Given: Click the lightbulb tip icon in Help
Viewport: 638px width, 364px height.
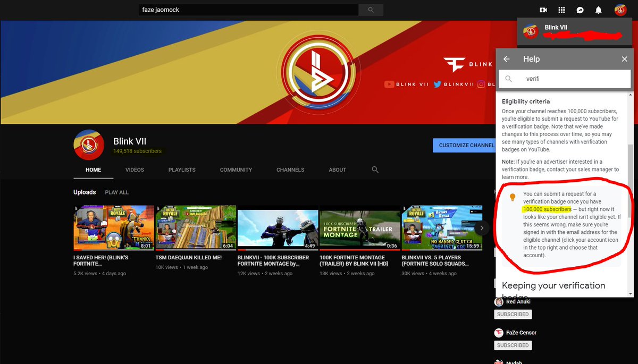Looking at the screenshot, I should [x=513, y=197].
